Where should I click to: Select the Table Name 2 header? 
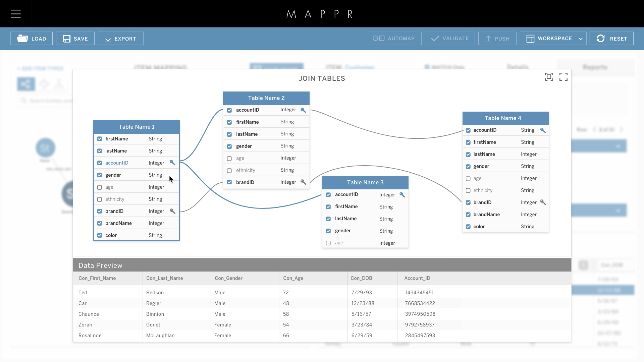pos(266,98)
